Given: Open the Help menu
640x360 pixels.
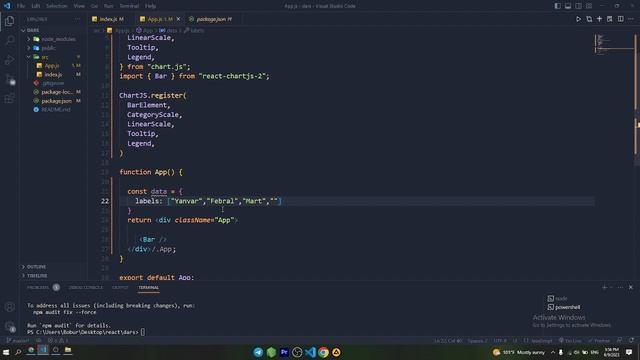Looking at the screenshot, I should (x=150, y=6).
